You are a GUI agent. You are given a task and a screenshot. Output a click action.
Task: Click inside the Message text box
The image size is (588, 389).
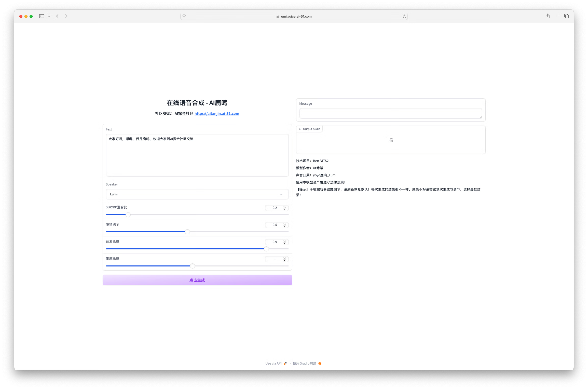pyautogui.click(x=391, y=113)
